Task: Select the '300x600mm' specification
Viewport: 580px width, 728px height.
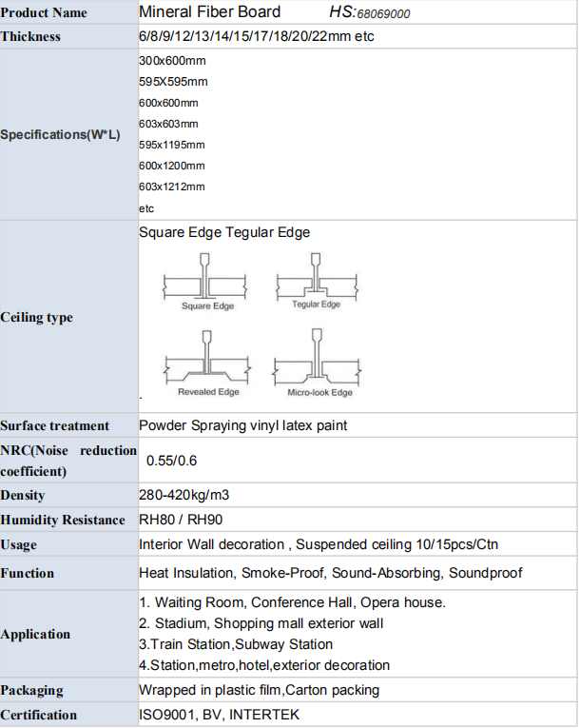Action: (x=172, y=61)
